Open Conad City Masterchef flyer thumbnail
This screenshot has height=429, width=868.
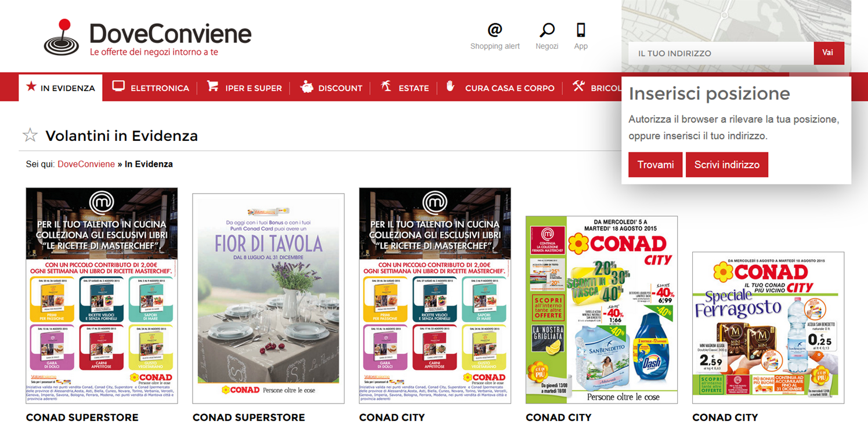tap(435, 296)
